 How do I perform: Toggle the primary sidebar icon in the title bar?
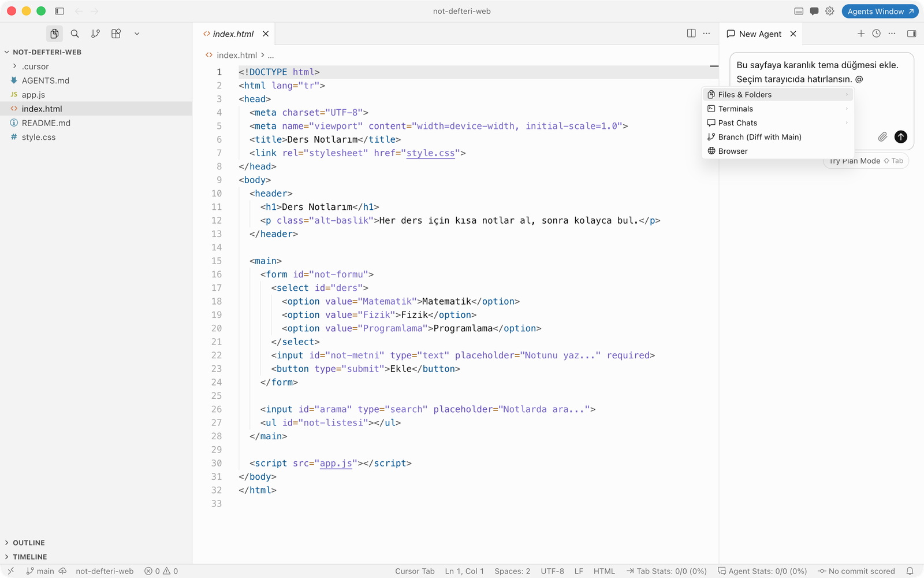pos(59,11)
